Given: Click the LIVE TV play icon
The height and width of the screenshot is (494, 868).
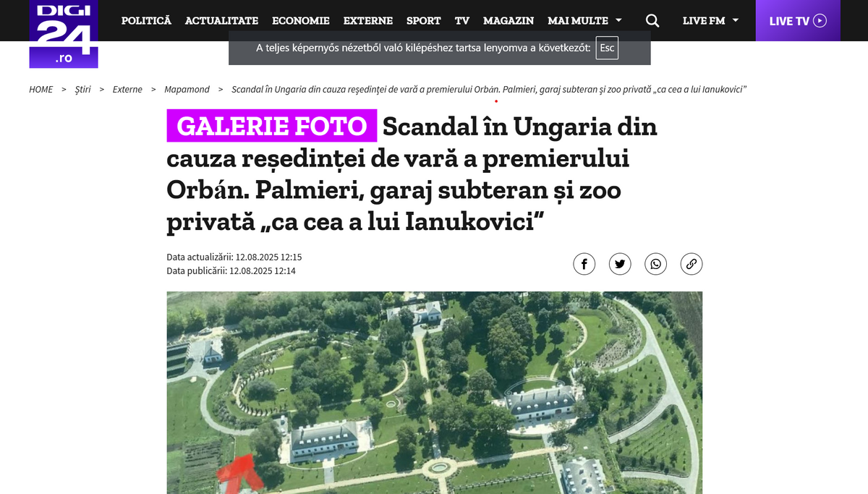Looking at the screenshot, I should point(820,20).
